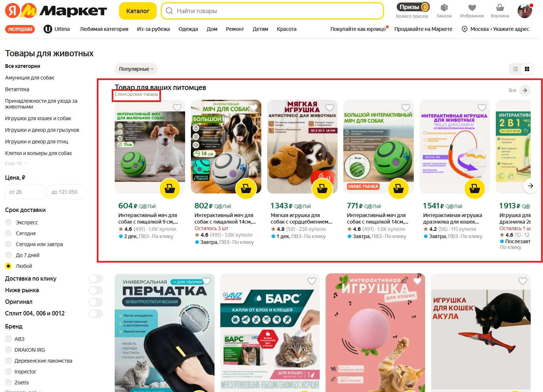Click the minimum price input field
The height and width of the screenshot is (392, 543).
click(x=25, y=192)
